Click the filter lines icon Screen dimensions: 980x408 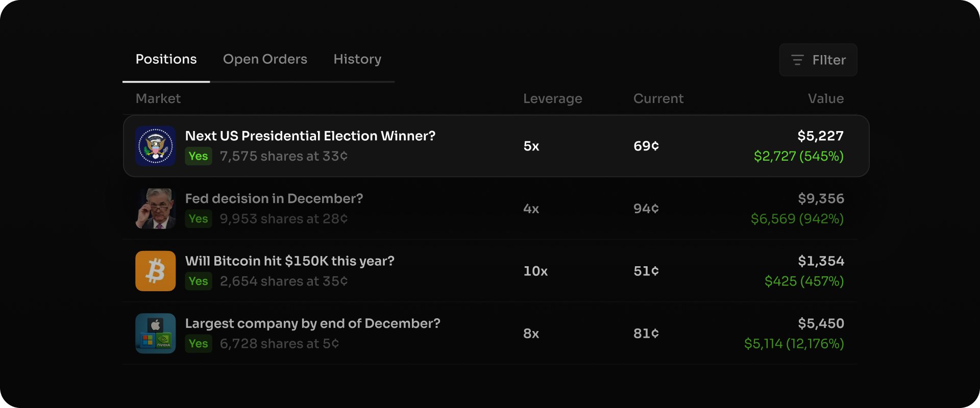point(797,60)
